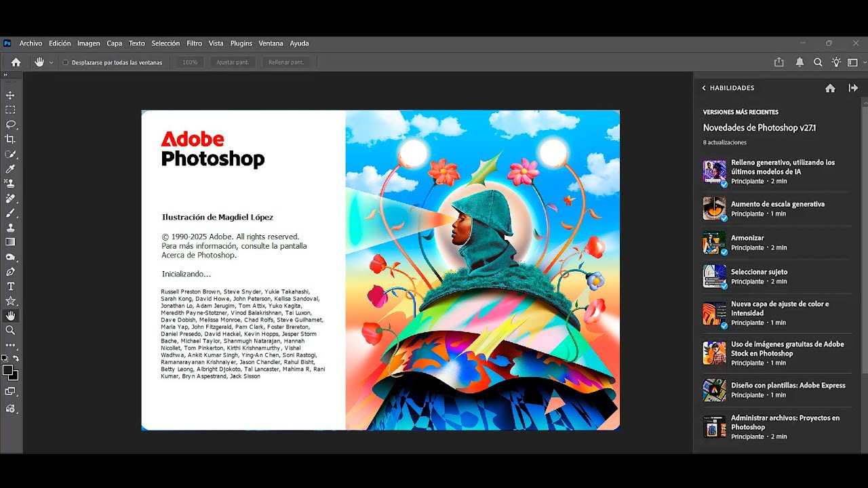This screenshot has width=868, height=488.
Task: Select the Gradient tool
Action: point(10,242)
